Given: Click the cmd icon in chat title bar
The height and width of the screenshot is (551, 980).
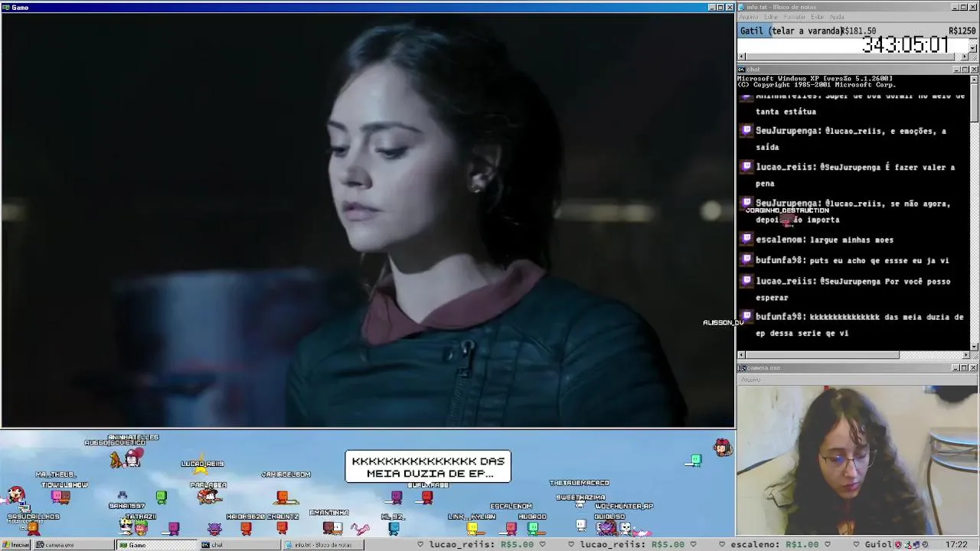Looking at the screenshot, I should 742,69.
